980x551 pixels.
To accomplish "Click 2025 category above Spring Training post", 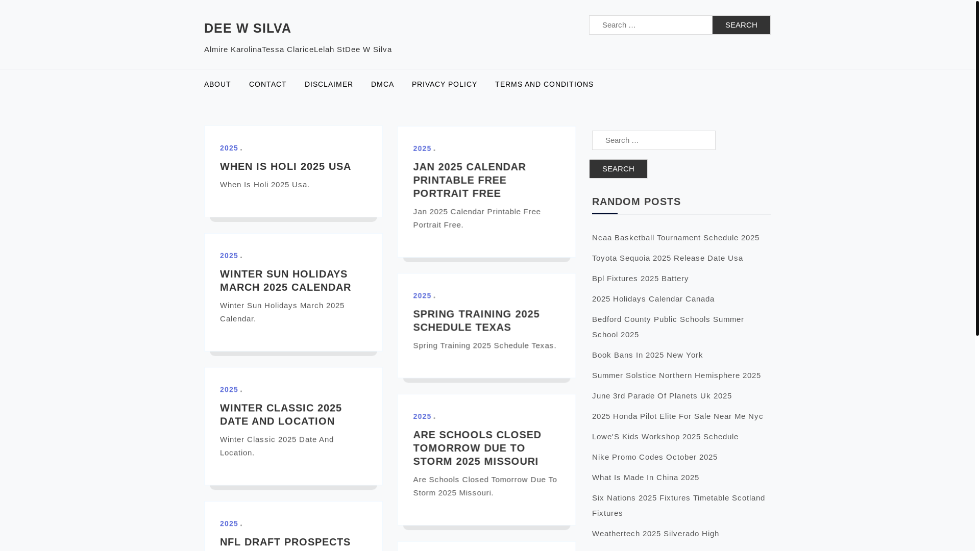I will tap(422, 295).
